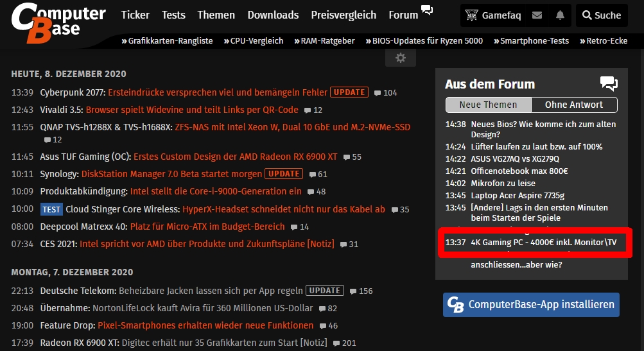Open comments icon of Produktabkündigung article

pos(311,192)
